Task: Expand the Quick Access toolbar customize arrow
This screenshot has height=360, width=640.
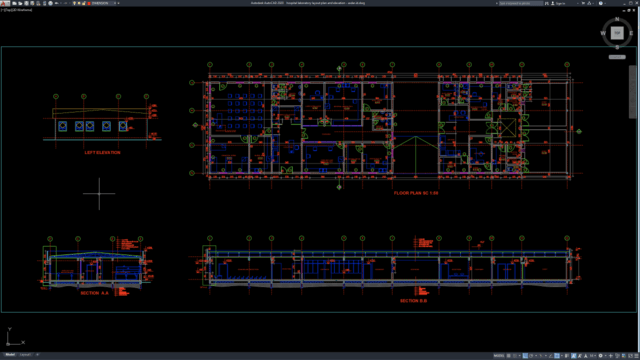Action: (118, 3)
